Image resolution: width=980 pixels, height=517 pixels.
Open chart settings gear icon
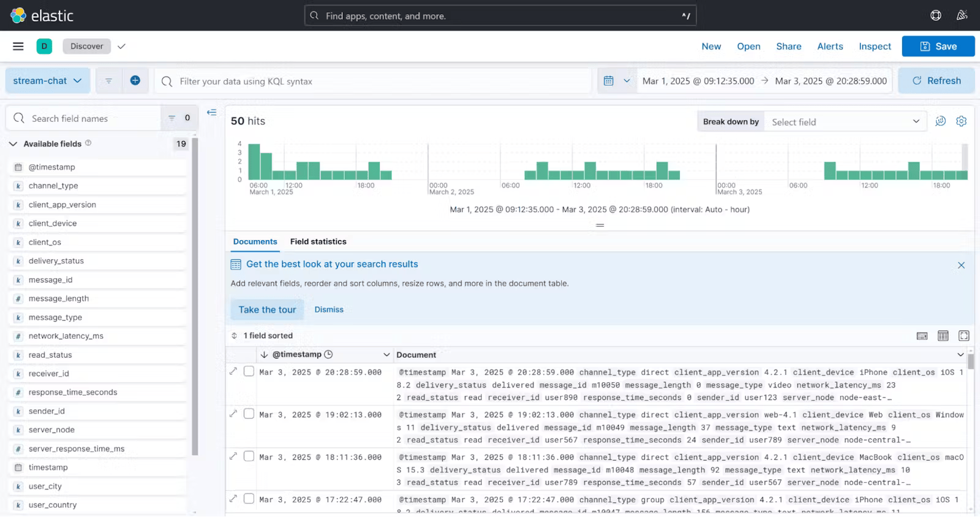coord(961,121)
